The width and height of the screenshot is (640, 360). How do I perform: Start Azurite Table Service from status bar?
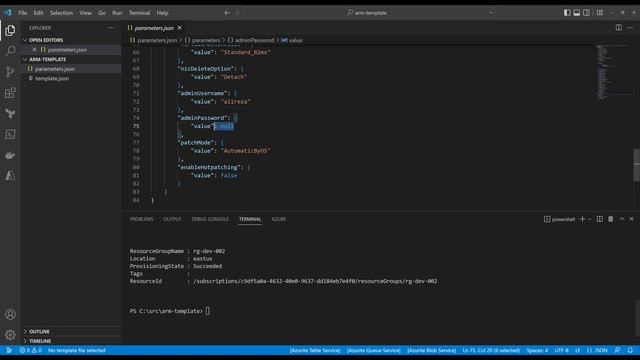[315, 350]
